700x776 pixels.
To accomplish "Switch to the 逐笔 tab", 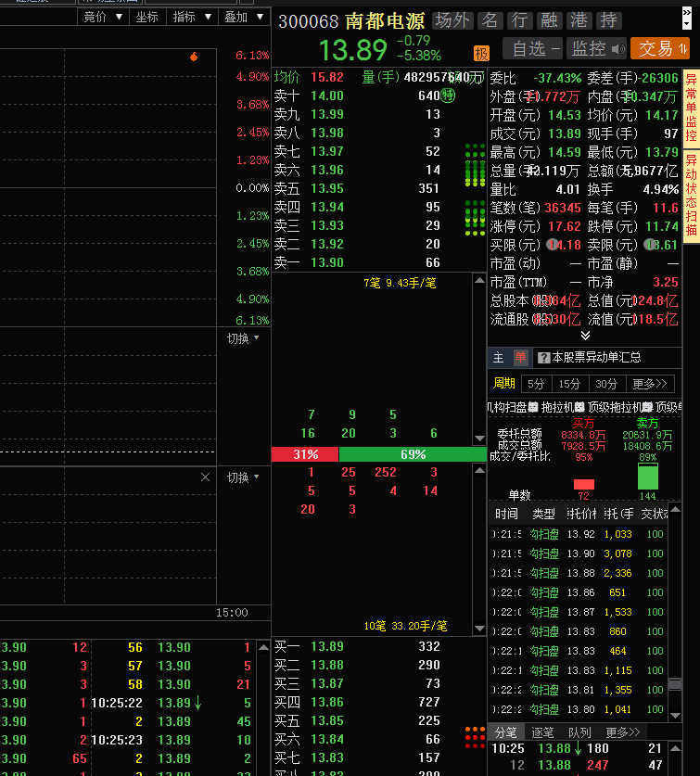I will pyautogui.click(x=542, y=732).
